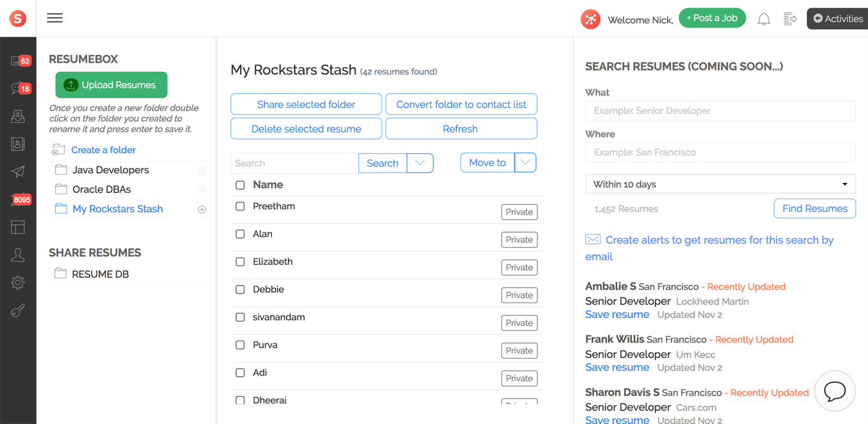
Task: Toggle the select-all Name checkbox
Action: [240, 185]
